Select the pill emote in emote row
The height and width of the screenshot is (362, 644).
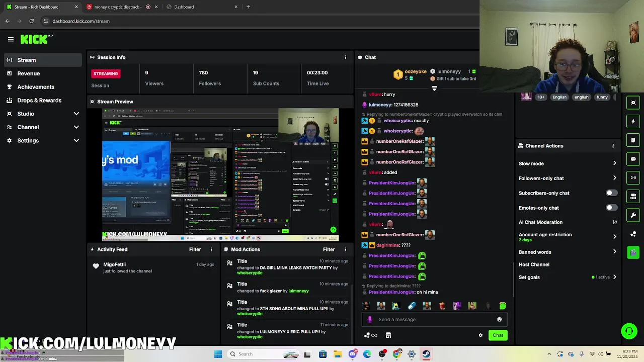412,306
